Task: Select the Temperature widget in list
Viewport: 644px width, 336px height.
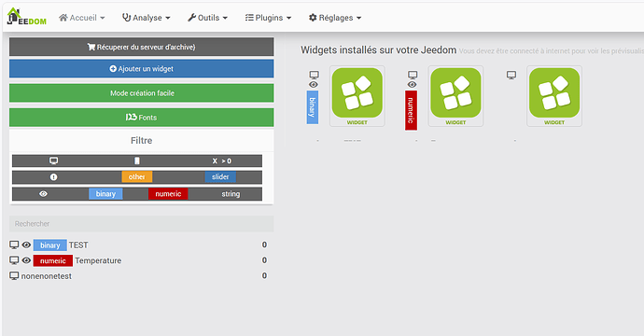Action: pos(98,260)
